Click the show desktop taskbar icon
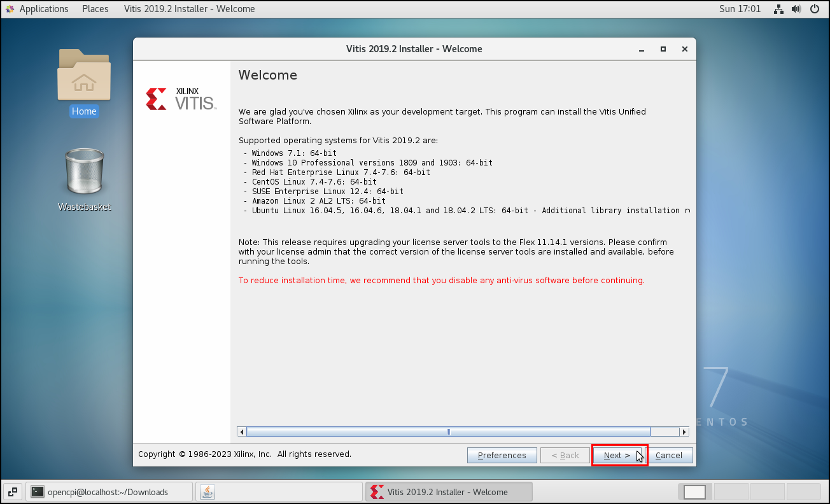This screenshot has height=504, width=830. tap(13, 492)
